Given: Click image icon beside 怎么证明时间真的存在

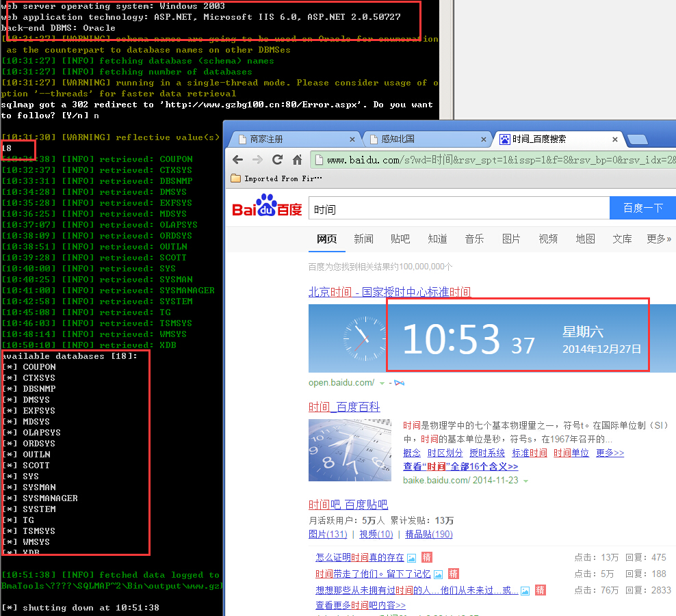Looking at the screenshot, I should tap(412, 559).
